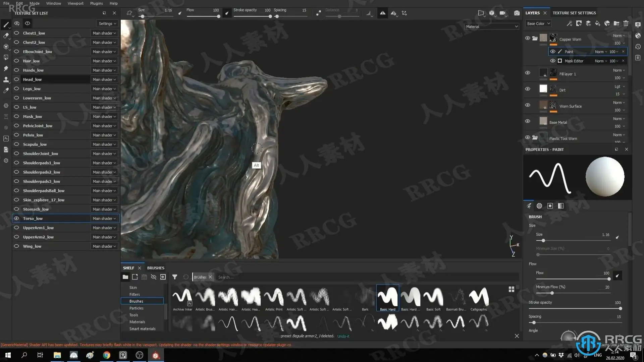The height and width of the screenshot is (362, 644).
Task: Select the Smudge tool icon
Action: 6,69
